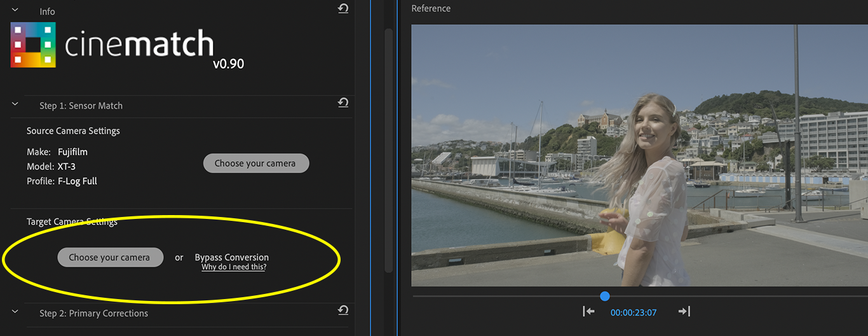Select Bypass Conversion option
The image size is (868, 336).
[x=232, y=257]
